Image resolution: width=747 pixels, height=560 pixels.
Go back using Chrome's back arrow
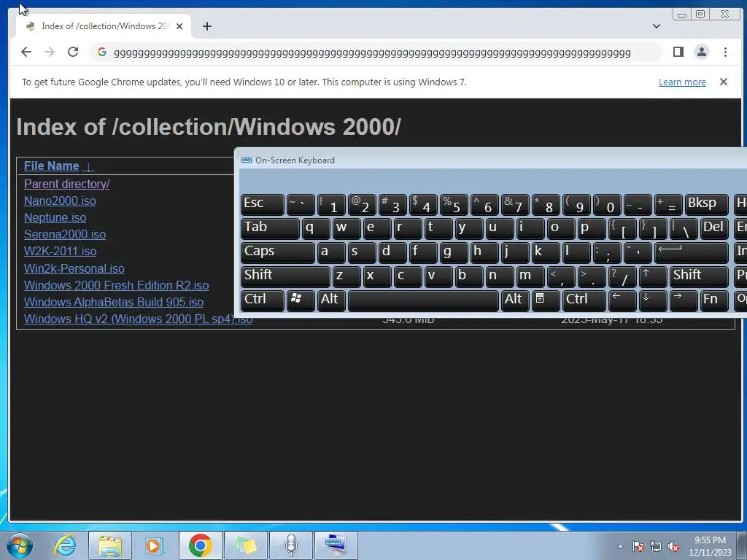coord(26,52)
